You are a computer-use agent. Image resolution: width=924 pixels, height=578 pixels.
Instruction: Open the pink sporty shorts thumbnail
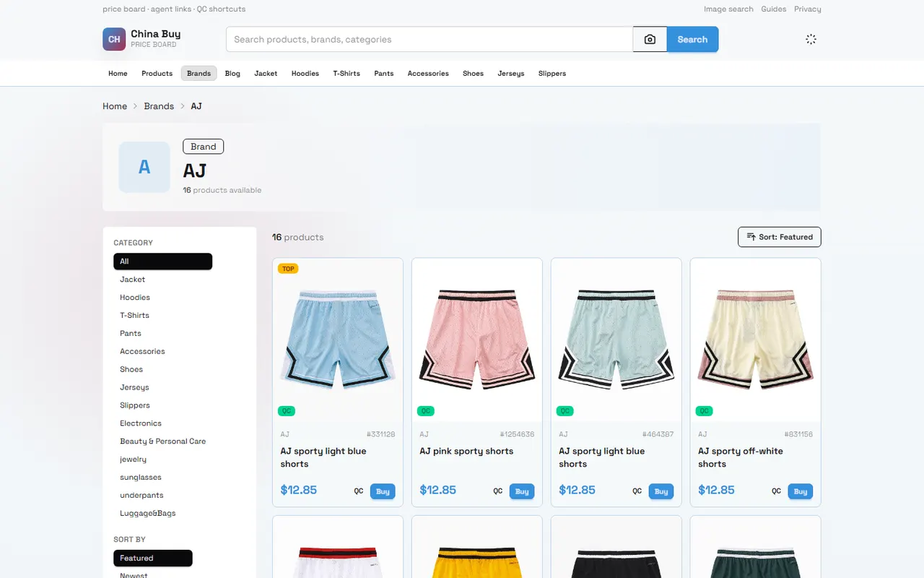pyautogui.click(x=476, y=340)
